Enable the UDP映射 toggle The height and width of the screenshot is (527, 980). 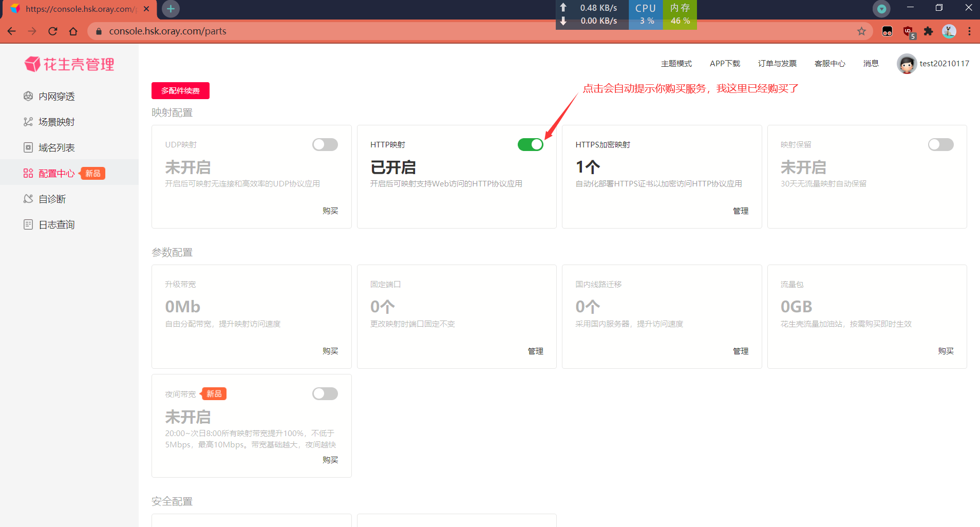325,145
